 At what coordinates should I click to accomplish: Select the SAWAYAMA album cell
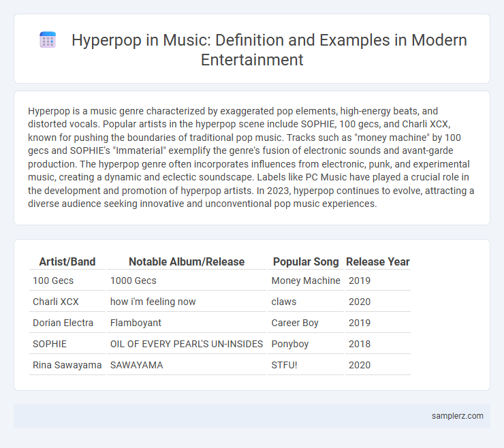(x=187, y=365)
